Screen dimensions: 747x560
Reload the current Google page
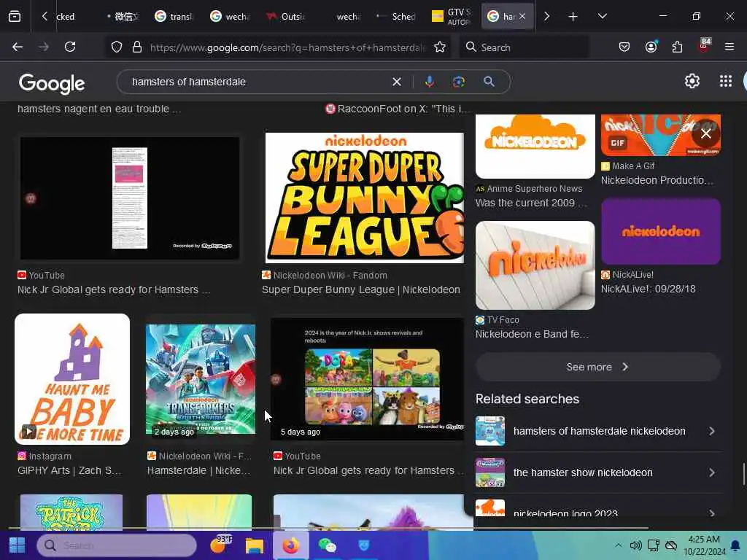[70, 47]
